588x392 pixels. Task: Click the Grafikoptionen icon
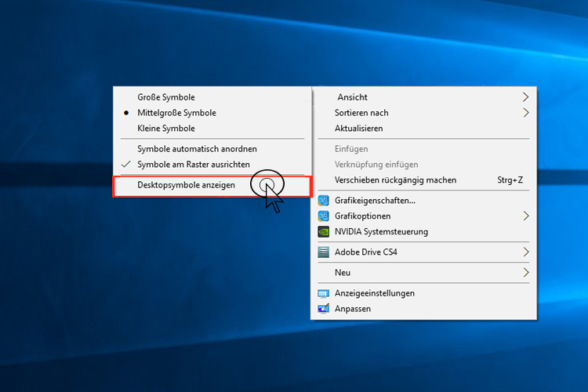tap(323, 216)
